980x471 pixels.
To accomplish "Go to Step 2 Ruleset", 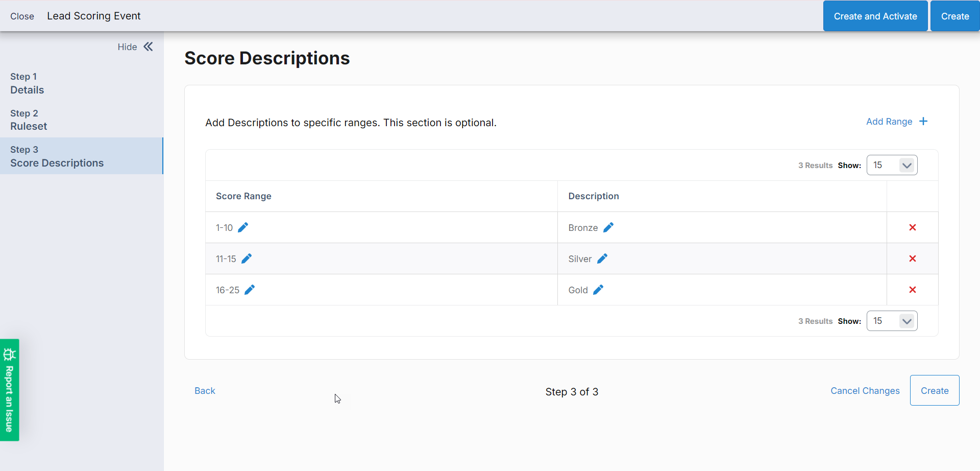I will click(29, 120).
